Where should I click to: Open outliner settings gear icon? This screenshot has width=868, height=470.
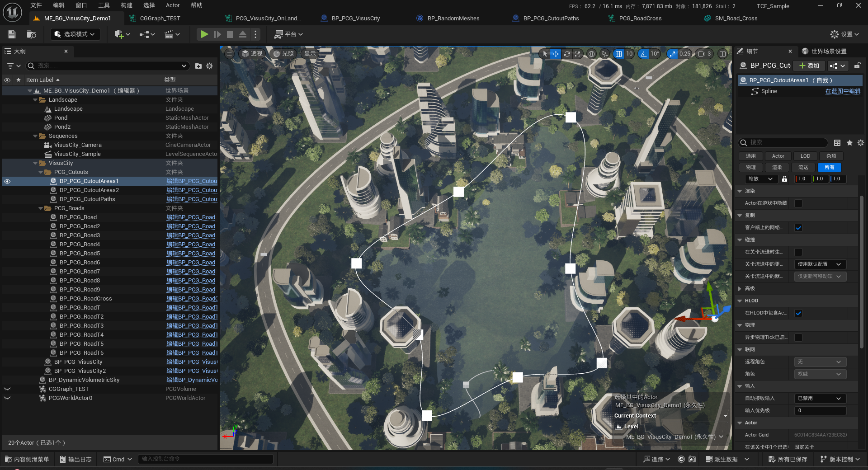(x=209, y=66)
